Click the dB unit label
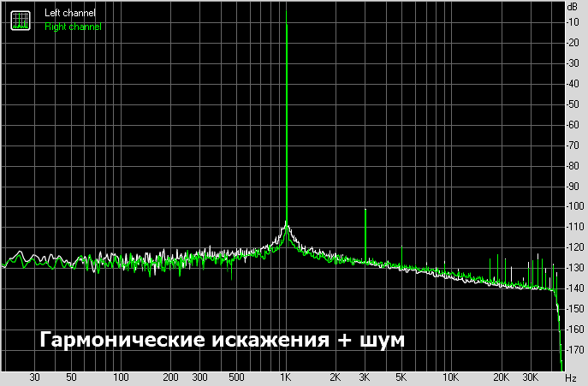 [x=573, y=7]
